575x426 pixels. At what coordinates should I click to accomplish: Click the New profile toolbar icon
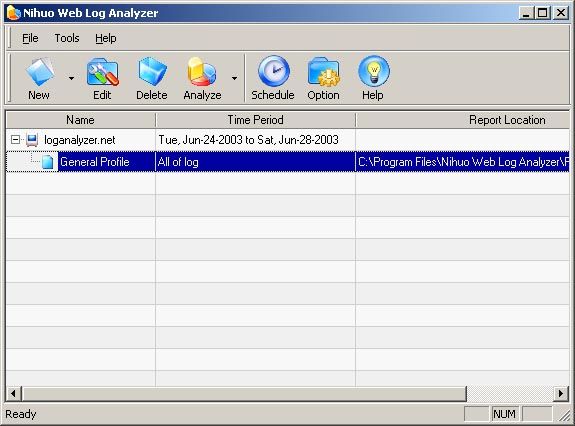(40, 71)
